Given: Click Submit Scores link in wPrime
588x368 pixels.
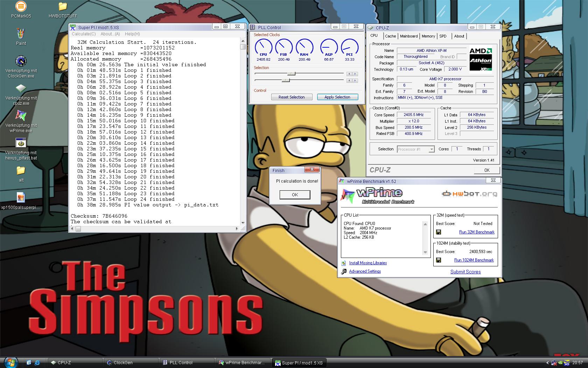Looking at the screenshot, I should click(x=465, y=272).
